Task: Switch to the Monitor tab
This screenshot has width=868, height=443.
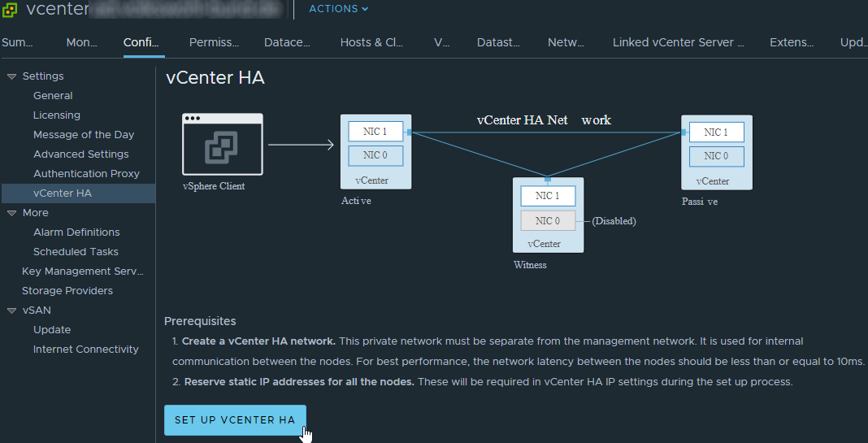Action: click(x=81, y=42)
